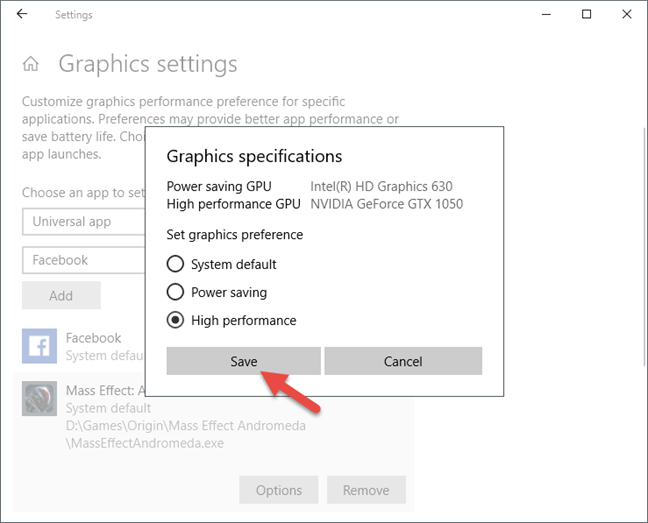The width and height of the screenshot is (648, 523).
Task: Go to Settings home icon
Action: 31,64
